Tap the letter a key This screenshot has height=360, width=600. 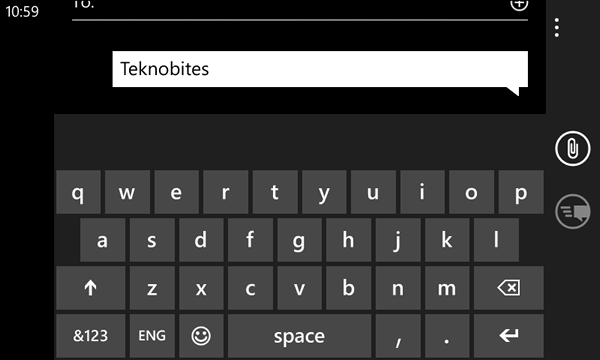click(x=103, y=240)
